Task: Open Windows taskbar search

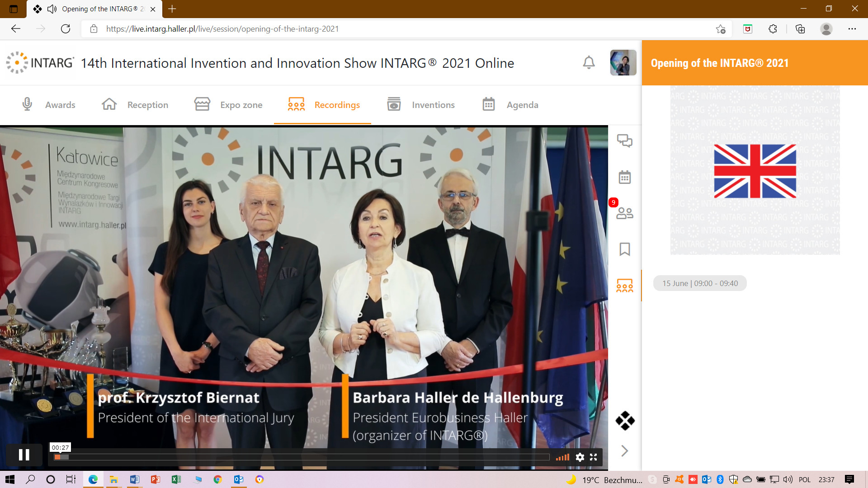Action: pyautogui.click(x=30, y=479)
